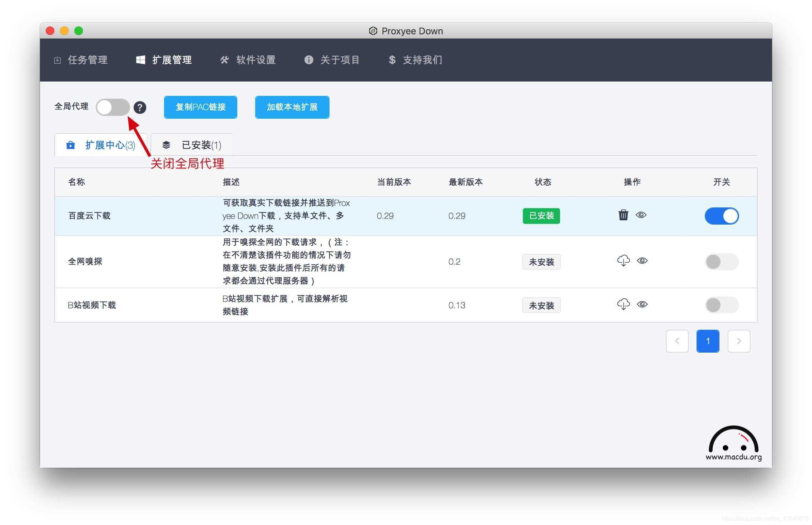Download the 全网嗅探 extension via cloud icon
This screenshot has width=812, height=525.
[x=623, y=260]
